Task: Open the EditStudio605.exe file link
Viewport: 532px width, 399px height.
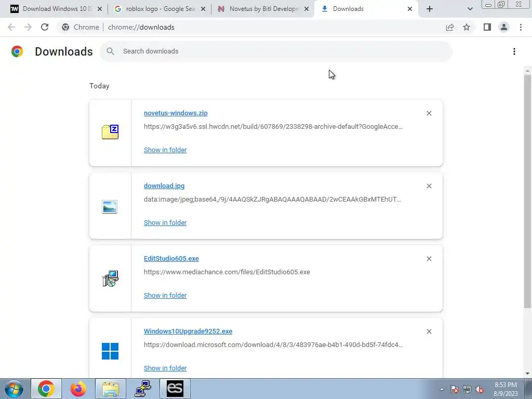Action: (x=171, y=259)
